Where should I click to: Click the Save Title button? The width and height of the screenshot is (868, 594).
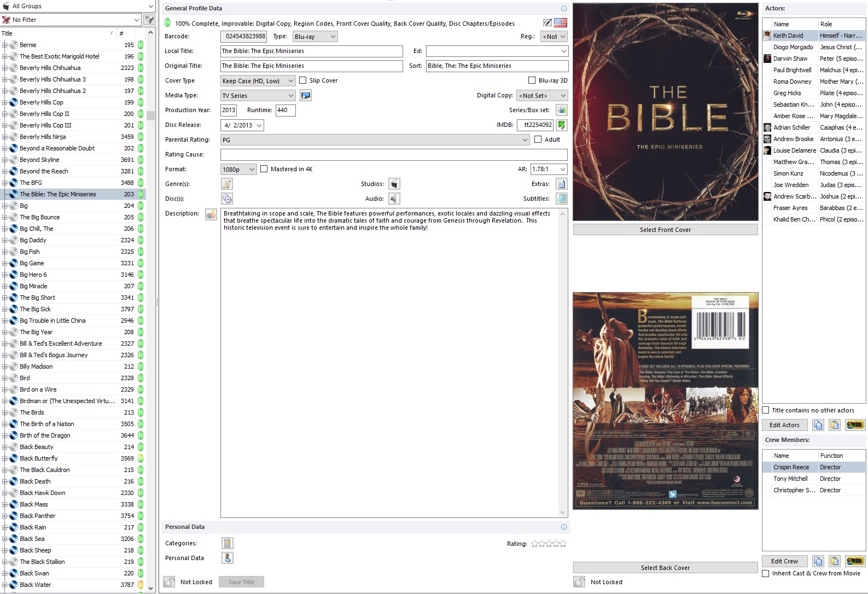coord(241,582)
